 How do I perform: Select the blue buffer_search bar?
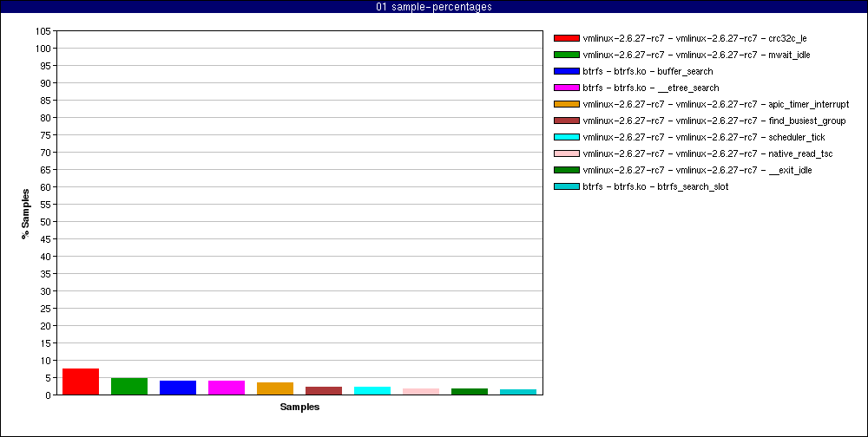178,388
